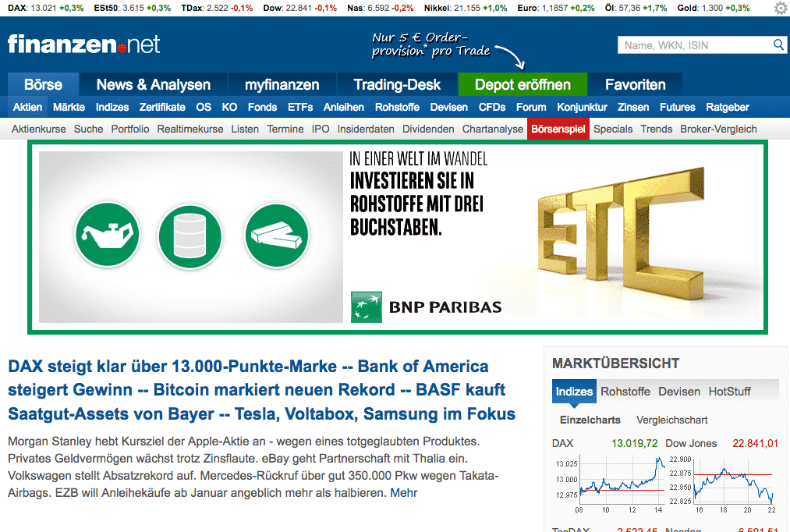Viewport: 790px width, 532px height.
Task: Open the IPO link
Action: (x=321, y=129)
